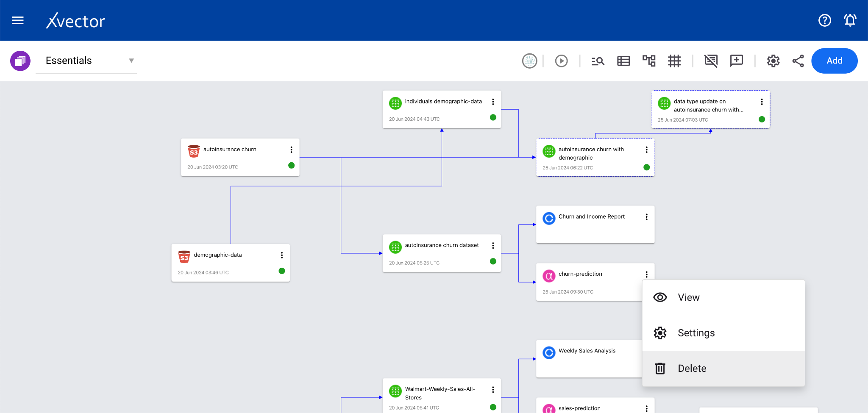Click the circular dotted assistant icon
The image size is (868, 413).
(530, 61)
